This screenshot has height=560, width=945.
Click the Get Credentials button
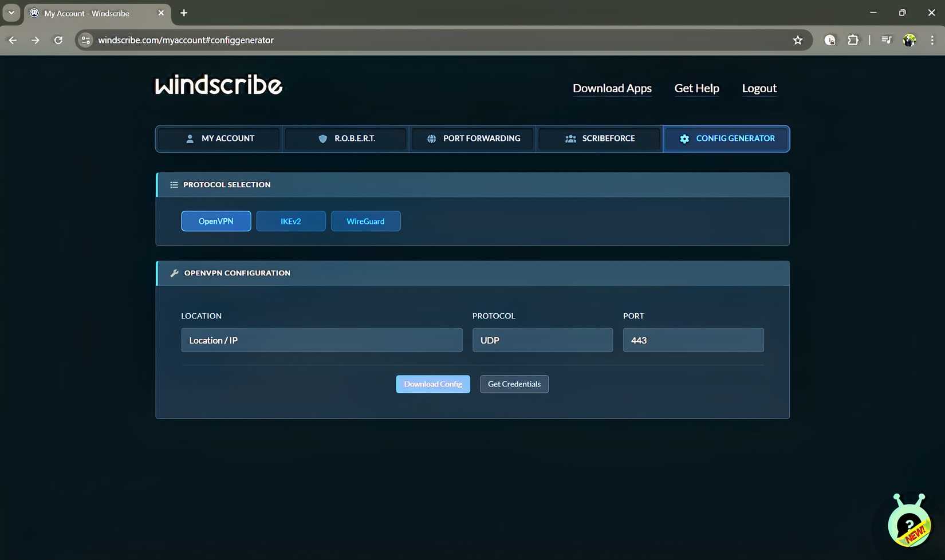(x=514, y=384)
